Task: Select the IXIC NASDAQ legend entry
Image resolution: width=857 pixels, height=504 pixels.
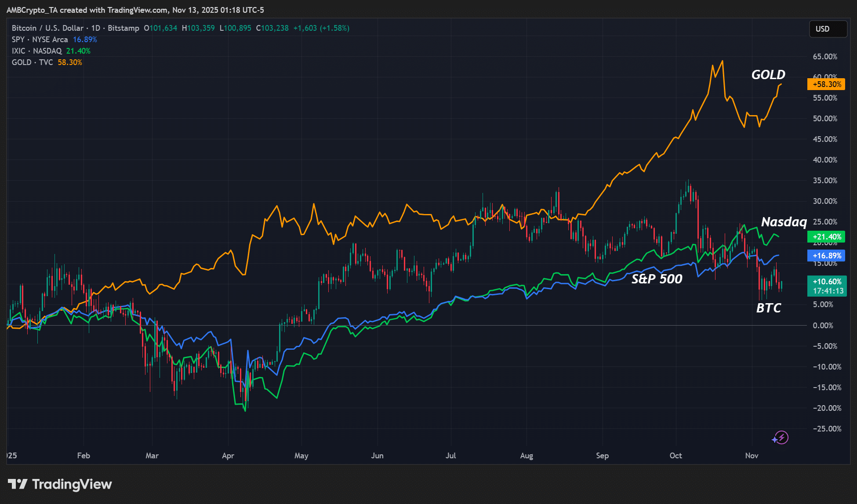Action: (37, 51)
